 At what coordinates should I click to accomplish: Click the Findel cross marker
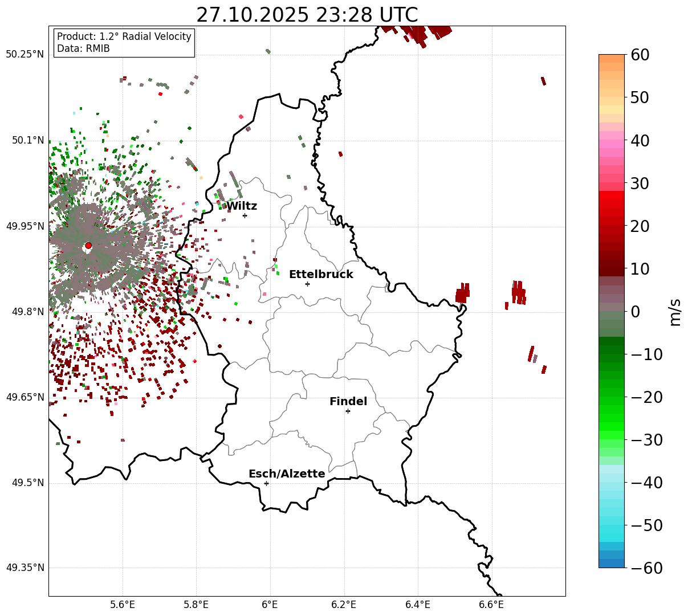348,411
